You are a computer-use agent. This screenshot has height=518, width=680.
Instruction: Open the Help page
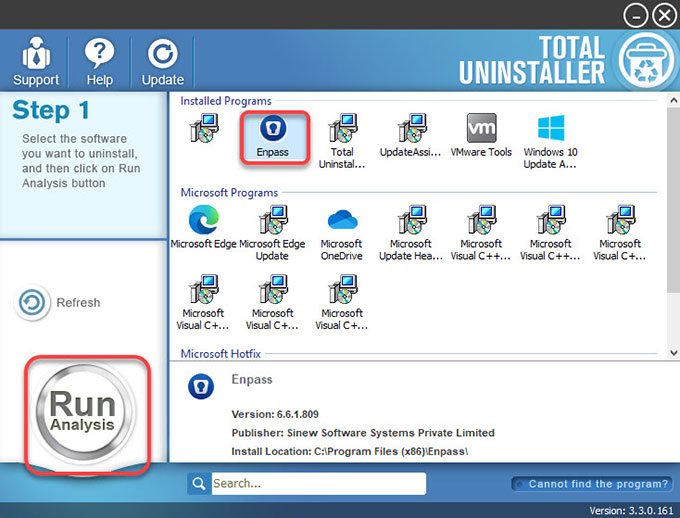coord(99,61)
